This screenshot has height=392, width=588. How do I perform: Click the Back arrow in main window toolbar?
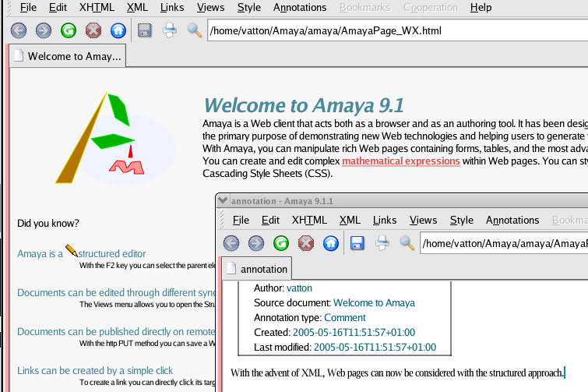coord(19,30)
